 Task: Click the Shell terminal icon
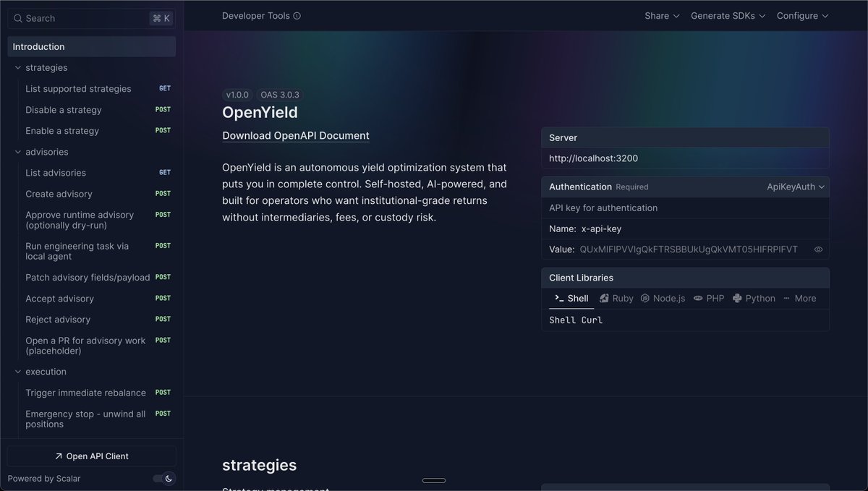point(559,298)
